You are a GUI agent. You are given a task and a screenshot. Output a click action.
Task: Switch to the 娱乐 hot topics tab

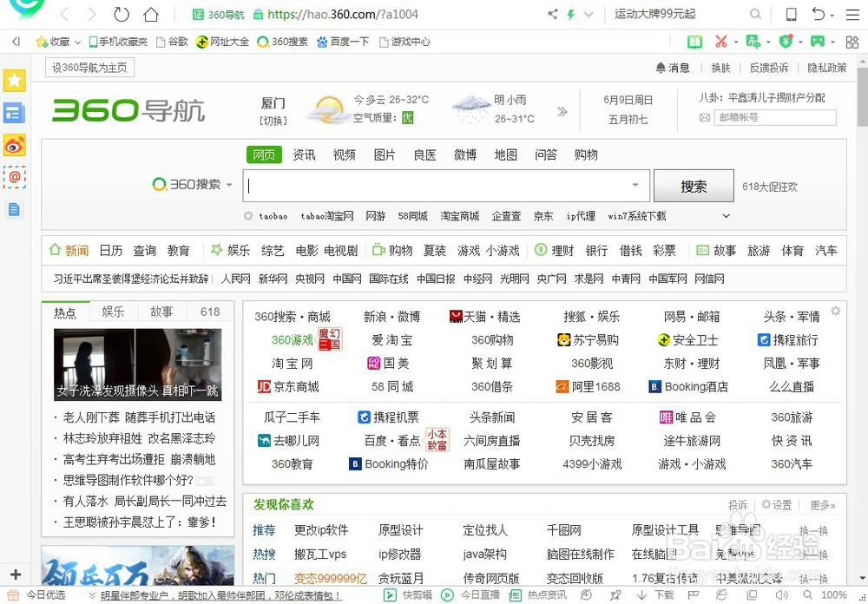click(x=113, y=312)
